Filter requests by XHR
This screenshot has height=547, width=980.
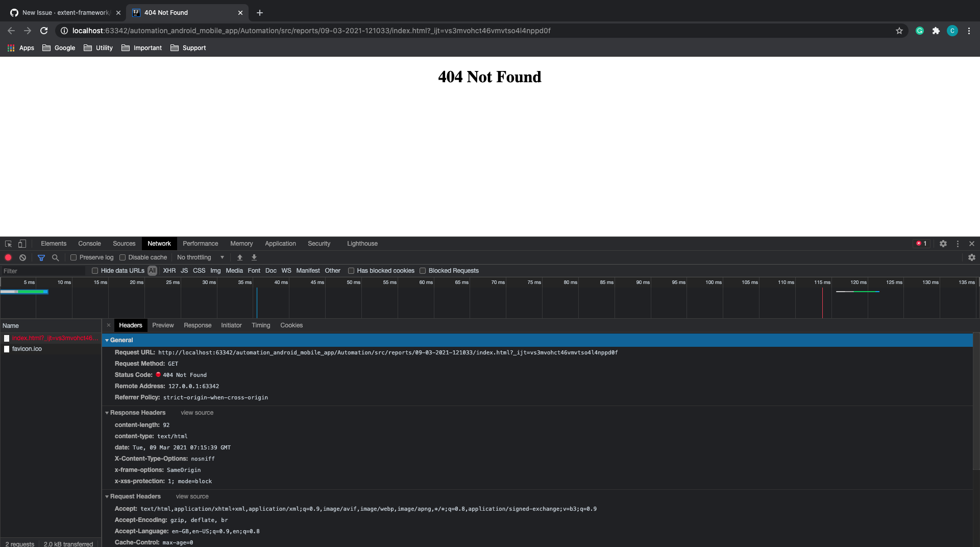point(169,271)
